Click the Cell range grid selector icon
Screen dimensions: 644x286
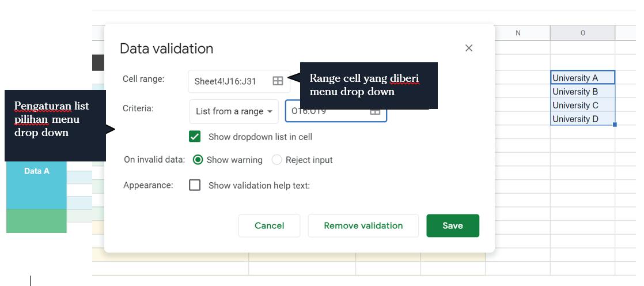pyautogui.click(x=278, y=81)
